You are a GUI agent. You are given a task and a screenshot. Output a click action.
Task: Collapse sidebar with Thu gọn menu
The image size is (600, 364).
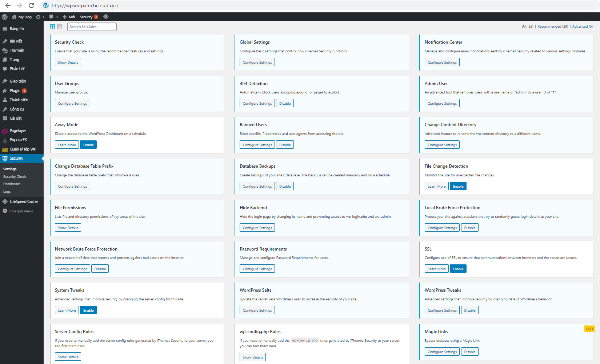(22, 211)
